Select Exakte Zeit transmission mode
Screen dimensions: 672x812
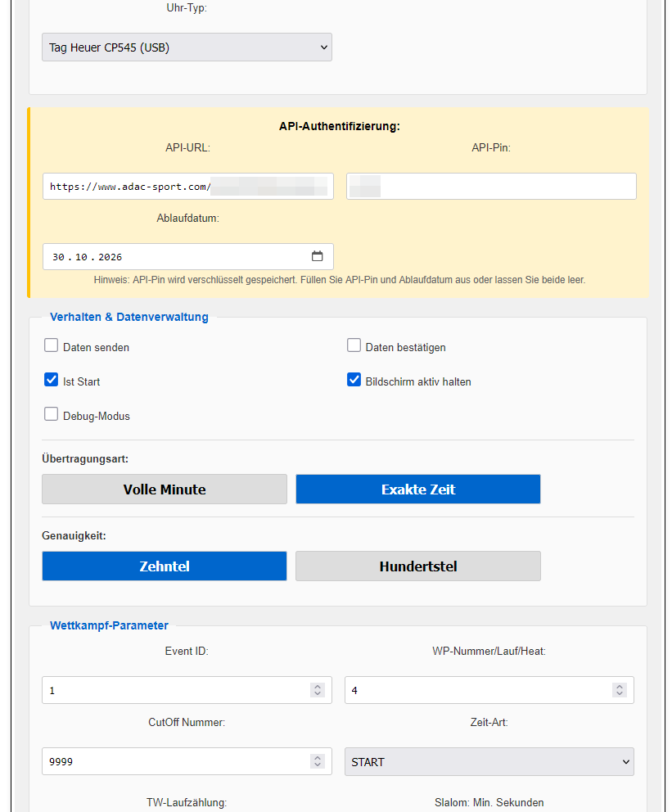point(418,489)
